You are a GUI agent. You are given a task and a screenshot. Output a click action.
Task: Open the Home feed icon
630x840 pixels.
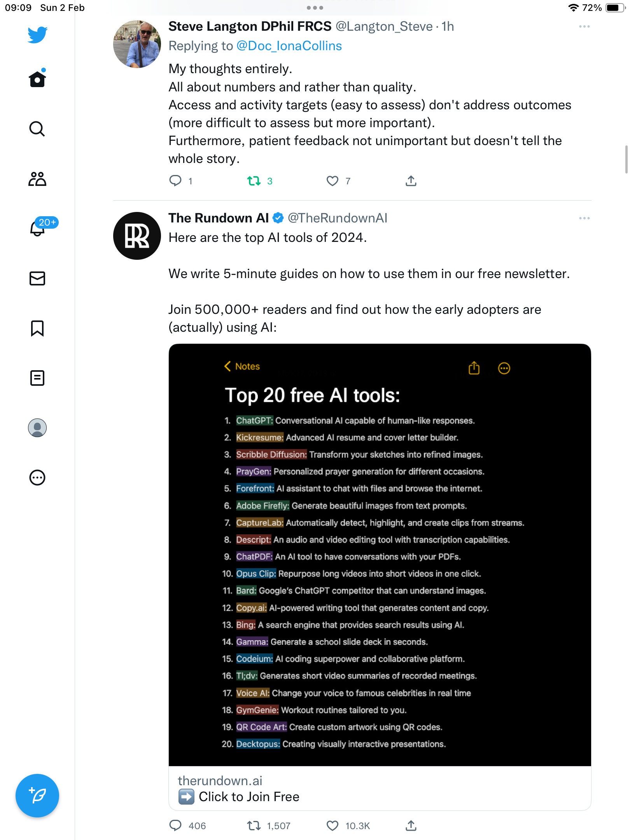point(37,78)
